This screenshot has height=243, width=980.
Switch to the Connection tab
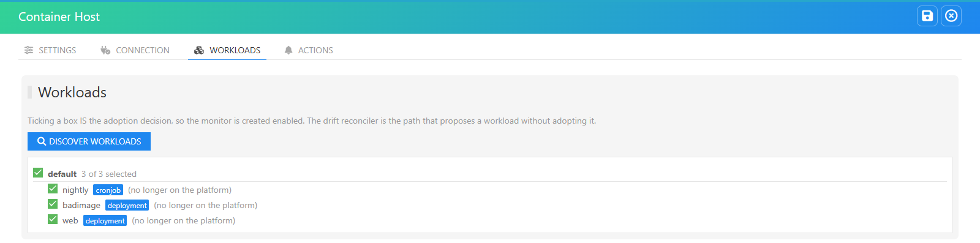pos(135,50)
